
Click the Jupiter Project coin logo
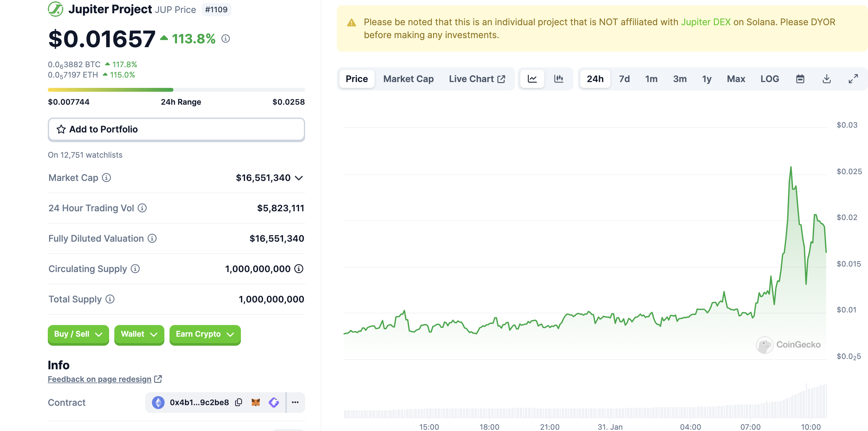(x=55, y=9)
